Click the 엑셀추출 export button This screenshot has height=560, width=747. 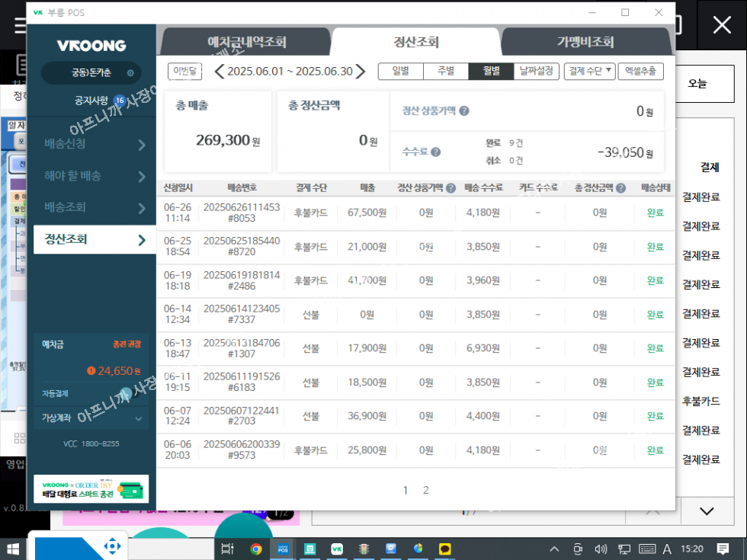tap(640, 72)
